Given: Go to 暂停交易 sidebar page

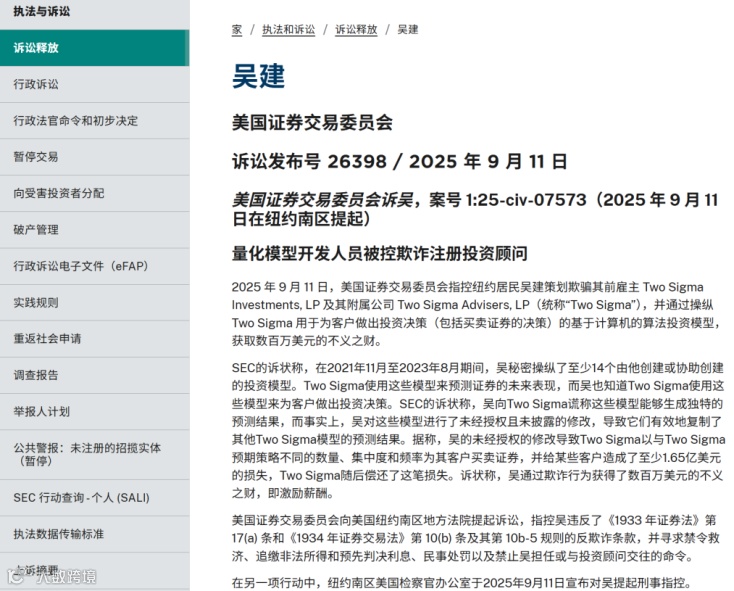Looking at the screenshot, I should 95,157.
